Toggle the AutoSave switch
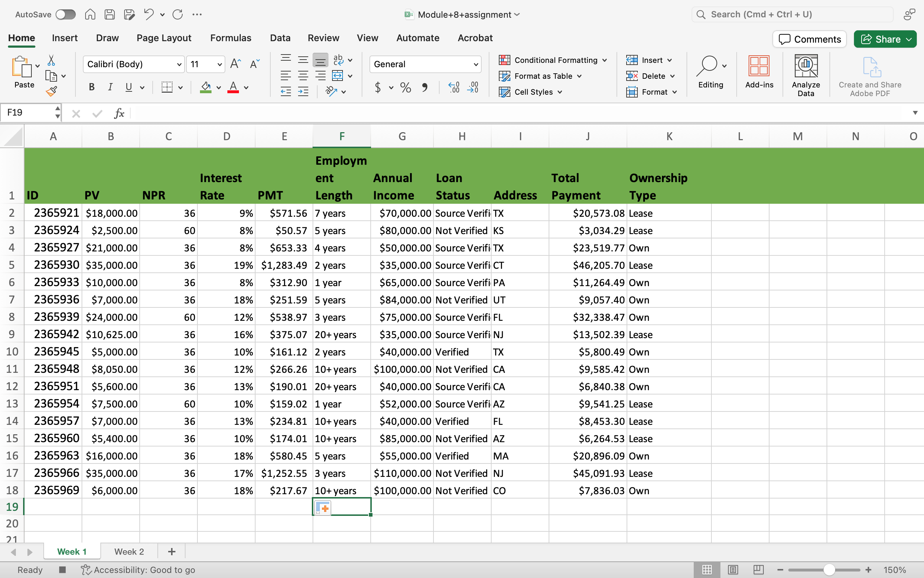The height and width of the screenshot is (578, 924). coord(66,14)
